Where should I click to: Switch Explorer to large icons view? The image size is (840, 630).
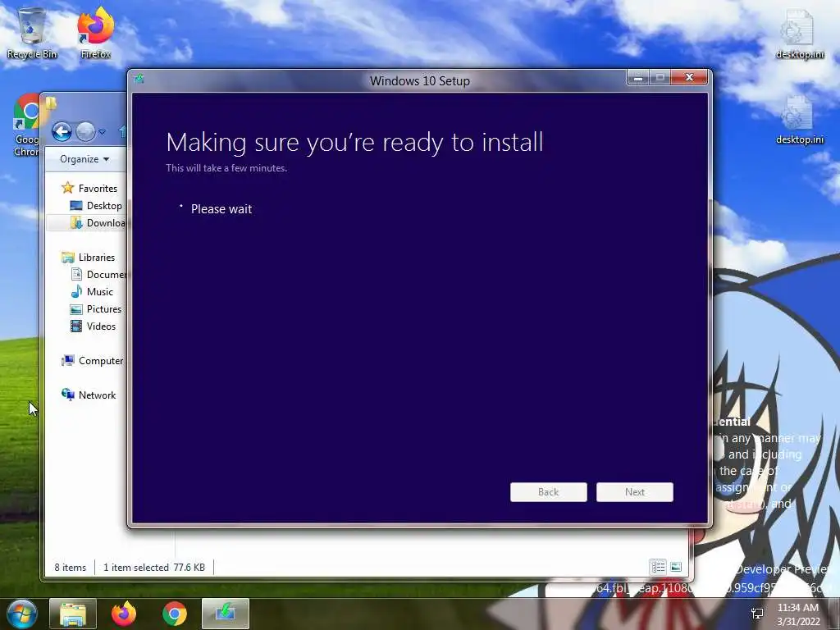676,567
